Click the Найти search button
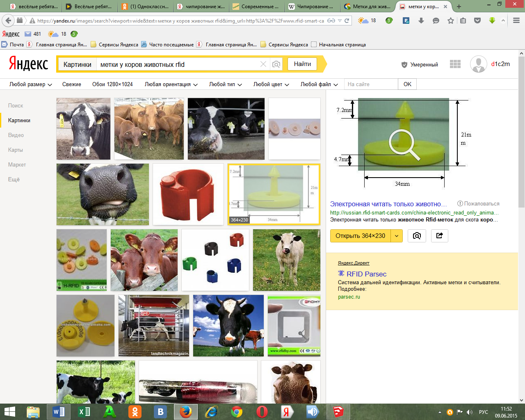This screenshot has height=420, width=525. 302,64
